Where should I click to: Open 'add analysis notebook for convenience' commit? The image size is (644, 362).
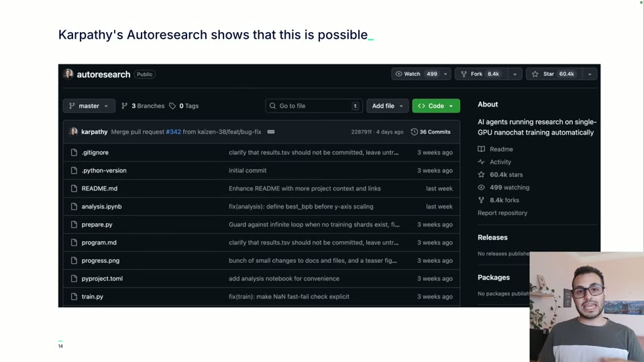point(284,279)
